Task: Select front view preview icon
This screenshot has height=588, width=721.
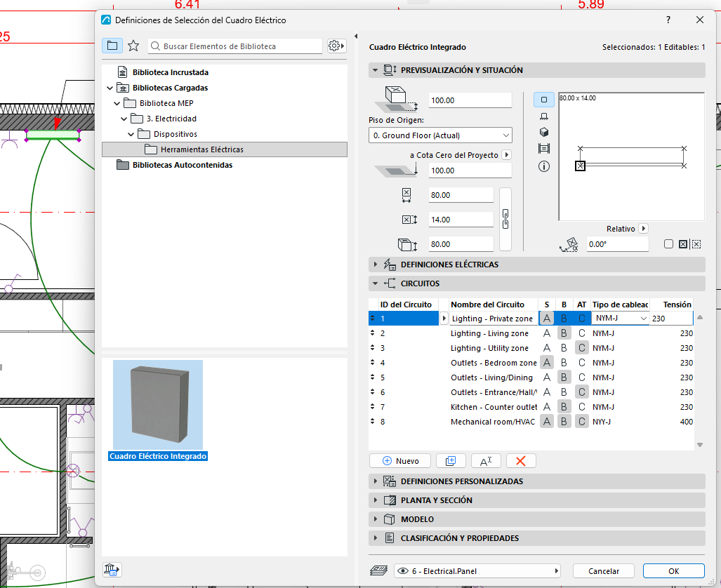Action: point(544,116)
